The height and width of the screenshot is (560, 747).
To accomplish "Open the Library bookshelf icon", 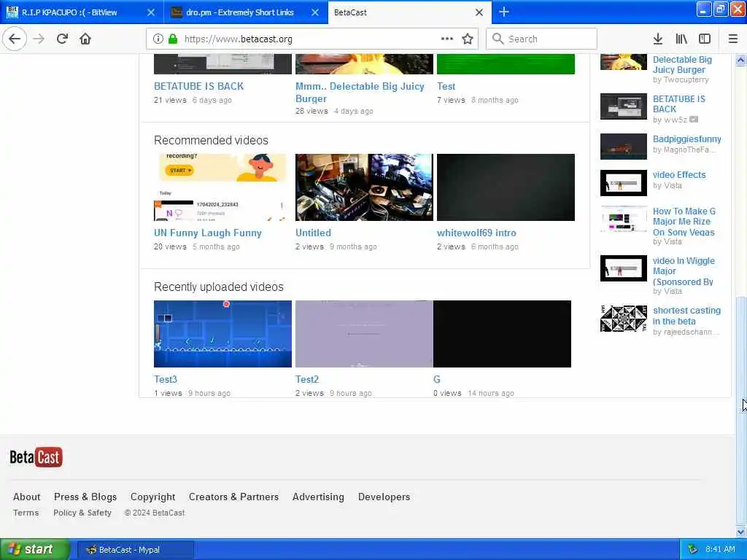I will [681, 39].
